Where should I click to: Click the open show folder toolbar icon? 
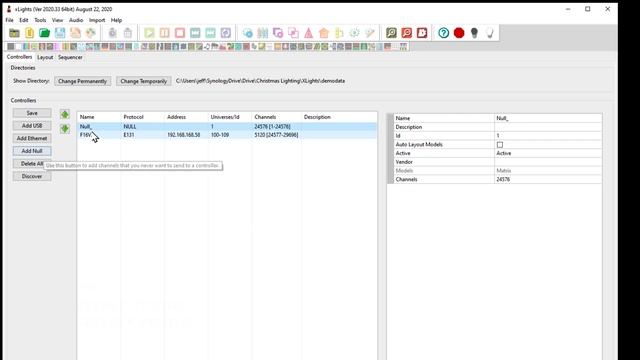14,33
